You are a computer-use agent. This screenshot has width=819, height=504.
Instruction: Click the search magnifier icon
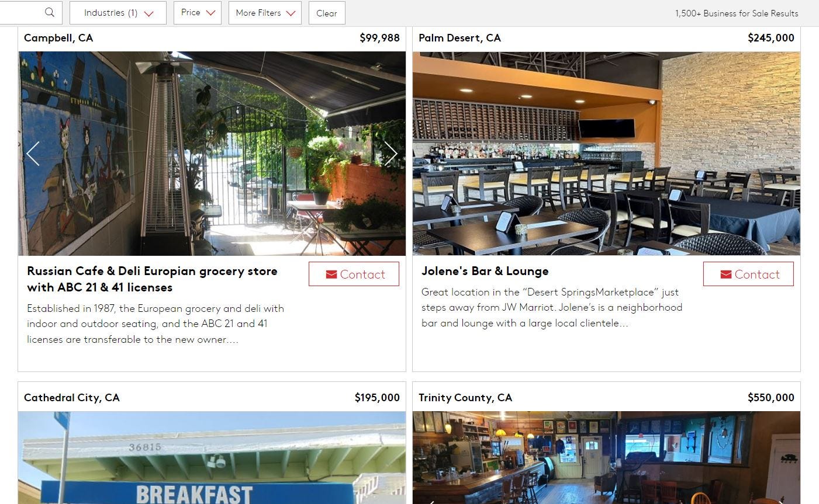[x=50, y=12]
